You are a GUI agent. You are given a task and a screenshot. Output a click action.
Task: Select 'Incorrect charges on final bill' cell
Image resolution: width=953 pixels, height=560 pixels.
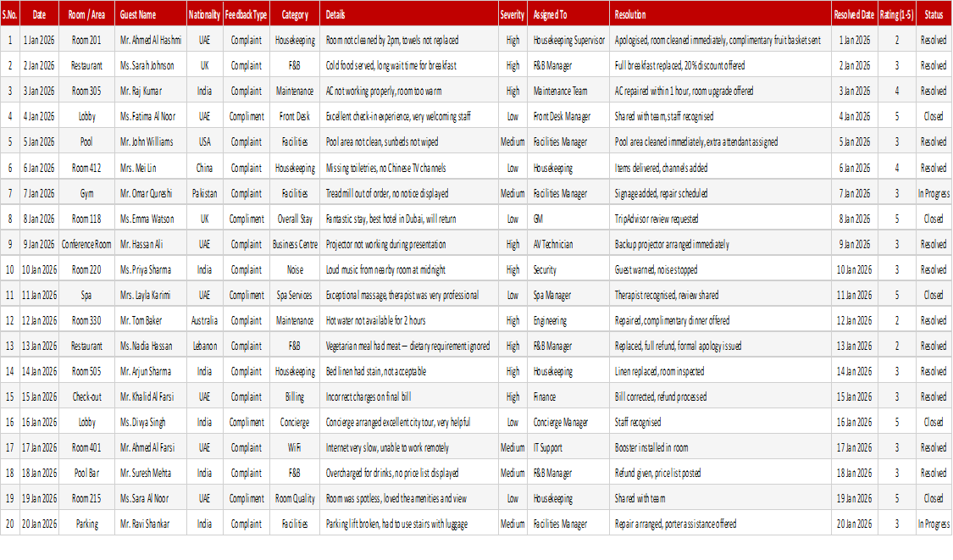tap(409, 397)
